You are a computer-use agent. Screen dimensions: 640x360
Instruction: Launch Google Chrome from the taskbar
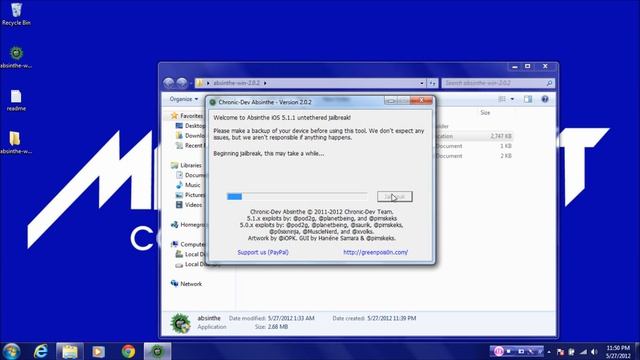[x=128, y=351]
